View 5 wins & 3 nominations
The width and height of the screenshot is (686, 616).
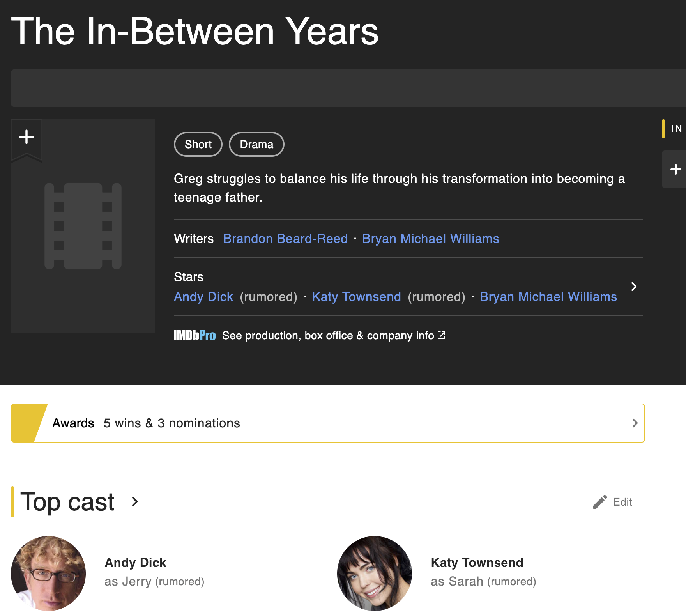click(172, 423)
